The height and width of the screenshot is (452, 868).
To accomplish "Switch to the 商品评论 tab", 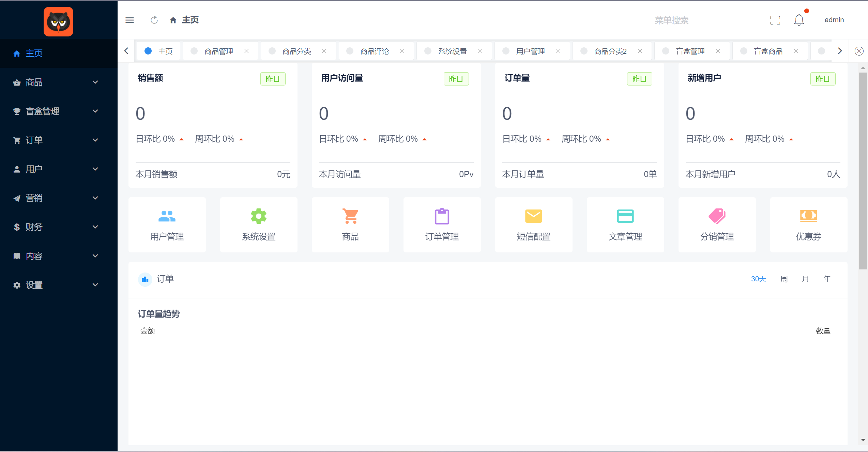I will pos(374,51).
